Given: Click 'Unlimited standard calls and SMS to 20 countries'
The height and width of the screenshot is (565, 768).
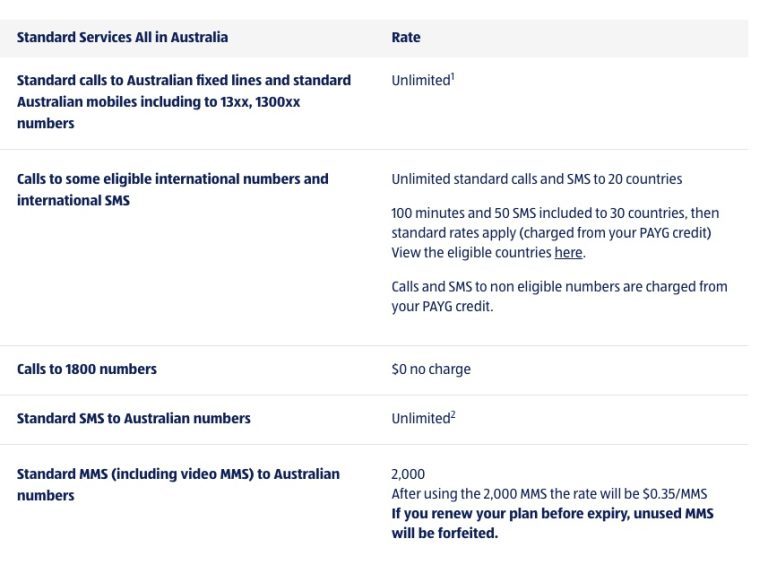Looking at the screenshot, I should tap(536, 179).
